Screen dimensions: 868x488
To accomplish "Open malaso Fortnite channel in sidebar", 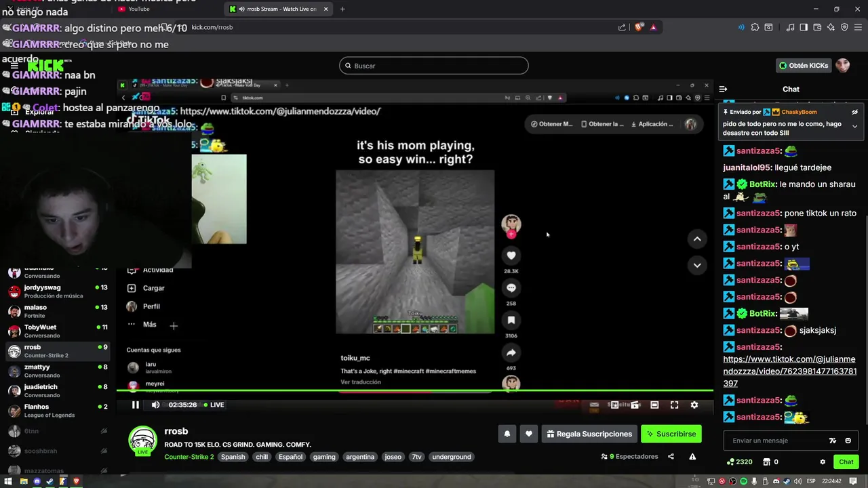I will [57, 311].
